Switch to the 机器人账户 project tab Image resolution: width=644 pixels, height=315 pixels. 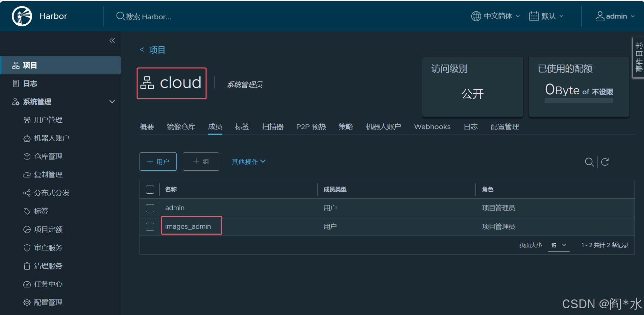point(383,127)
